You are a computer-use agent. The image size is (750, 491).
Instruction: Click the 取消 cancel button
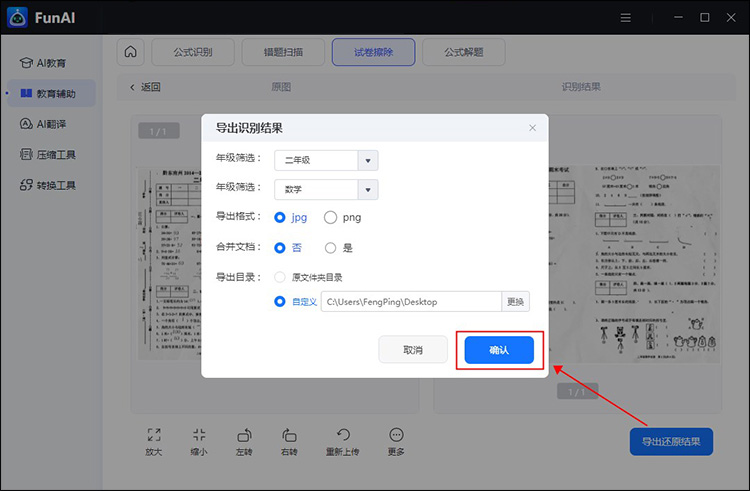[413, 350]
